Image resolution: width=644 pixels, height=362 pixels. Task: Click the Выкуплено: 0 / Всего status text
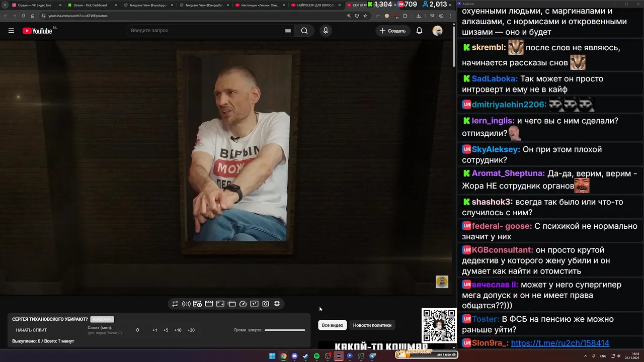pyautogui.click(x=43, y=341)
